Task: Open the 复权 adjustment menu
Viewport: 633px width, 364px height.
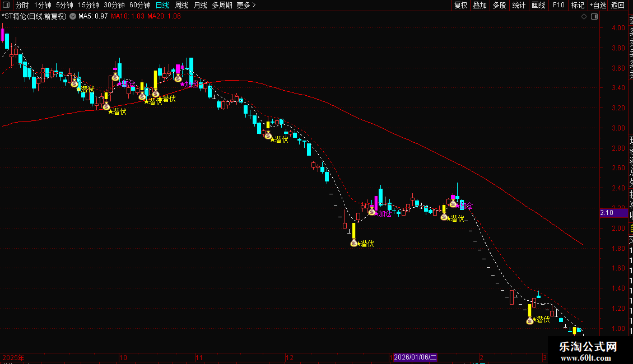Action: 460,5
